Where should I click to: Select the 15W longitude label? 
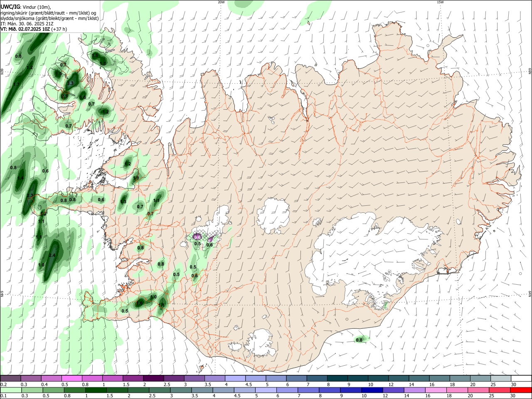click(x=440, y=2)
